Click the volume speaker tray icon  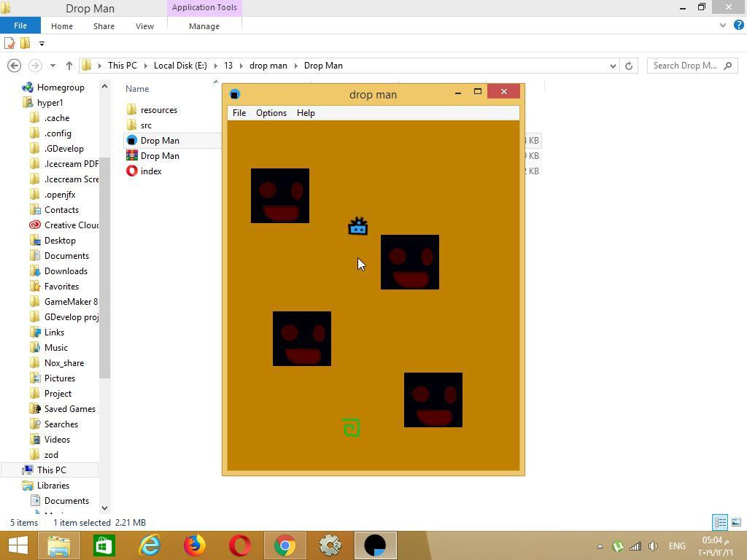coord(653,546)
